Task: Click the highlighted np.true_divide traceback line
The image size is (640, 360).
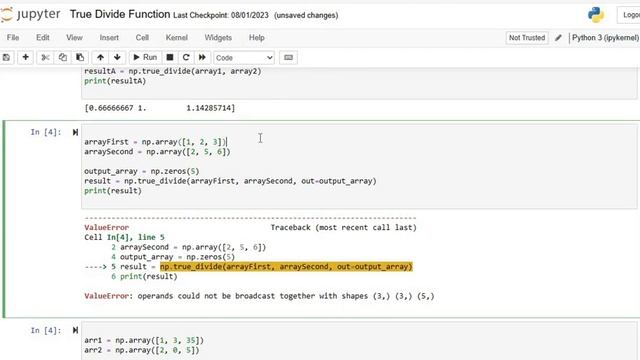Action: click(286, 267)
